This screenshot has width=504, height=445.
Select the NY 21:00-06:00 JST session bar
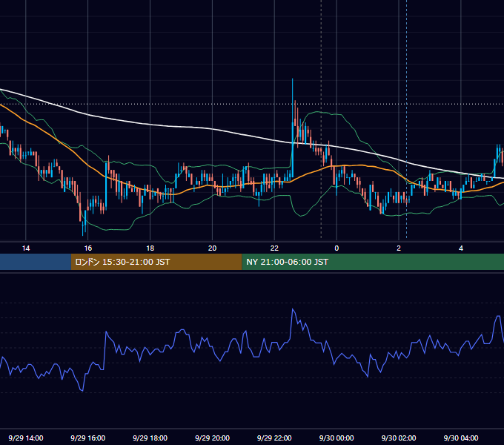click(x=373, y=262)
